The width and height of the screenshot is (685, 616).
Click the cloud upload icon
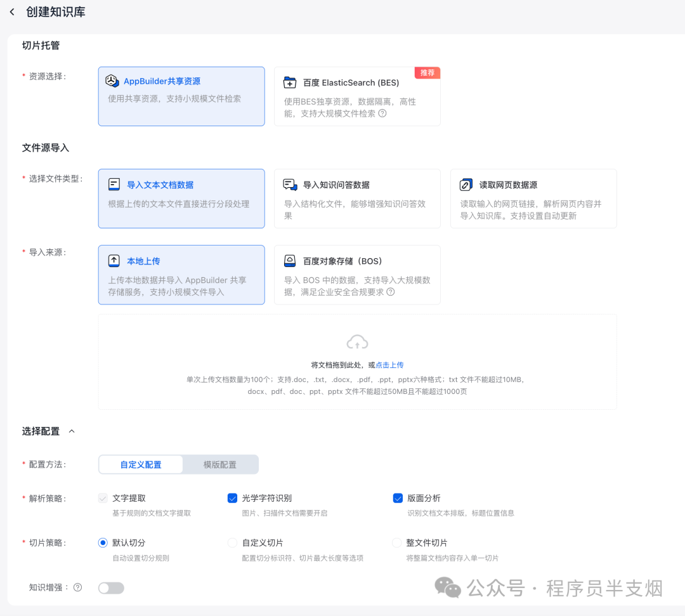tap(357, 342)
